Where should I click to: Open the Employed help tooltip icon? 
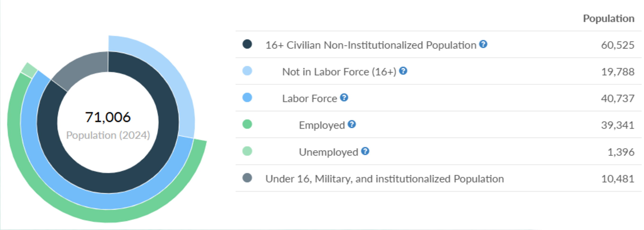[x=352, y=124]
